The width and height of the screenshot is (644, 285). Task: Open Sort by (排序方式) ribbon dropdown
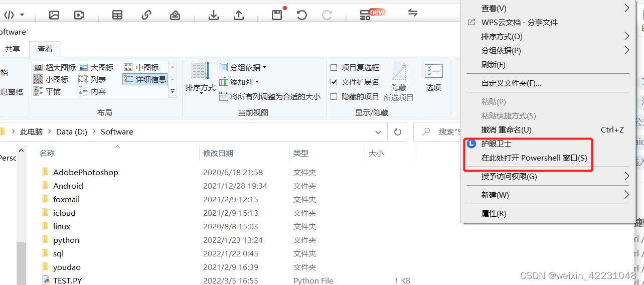(201, 77)
